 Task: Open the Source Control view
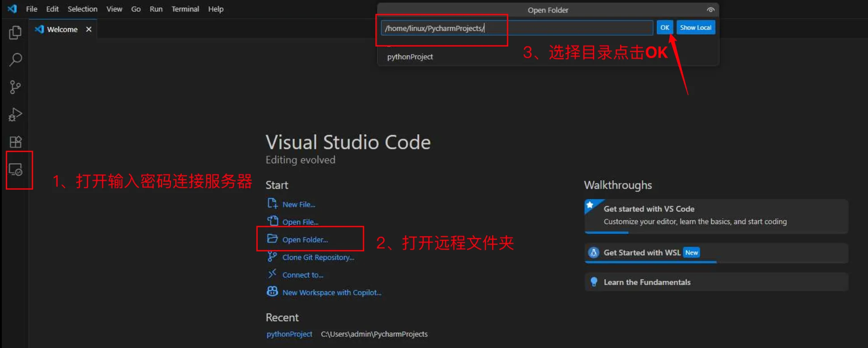[15, 87]
